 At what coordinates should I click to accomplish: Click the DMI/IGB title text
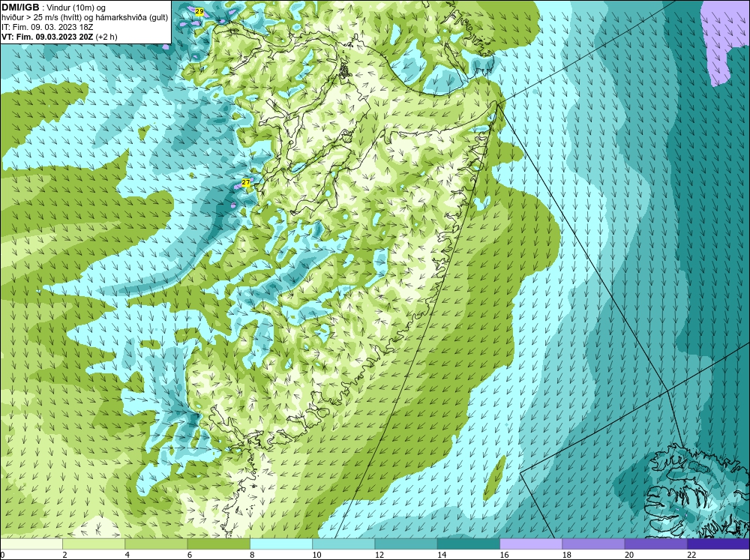tap(20, 7)
